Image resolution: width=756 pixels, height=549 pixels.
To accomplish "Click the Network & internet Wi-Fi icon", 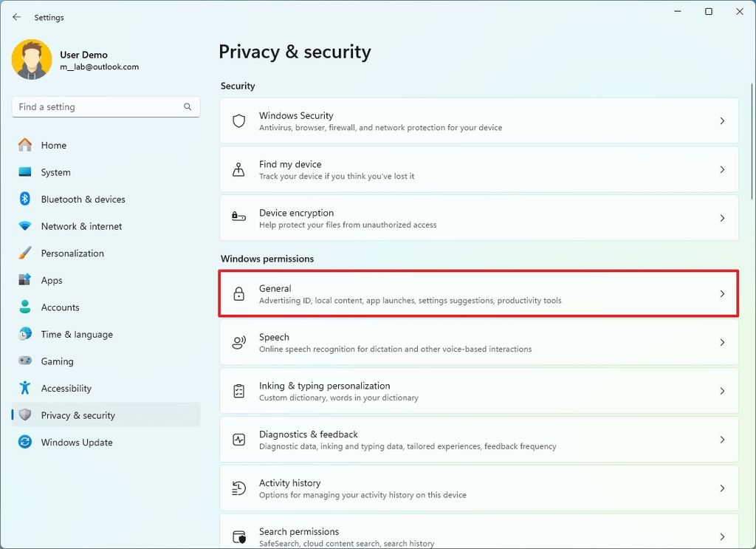I will coord(25,226).
